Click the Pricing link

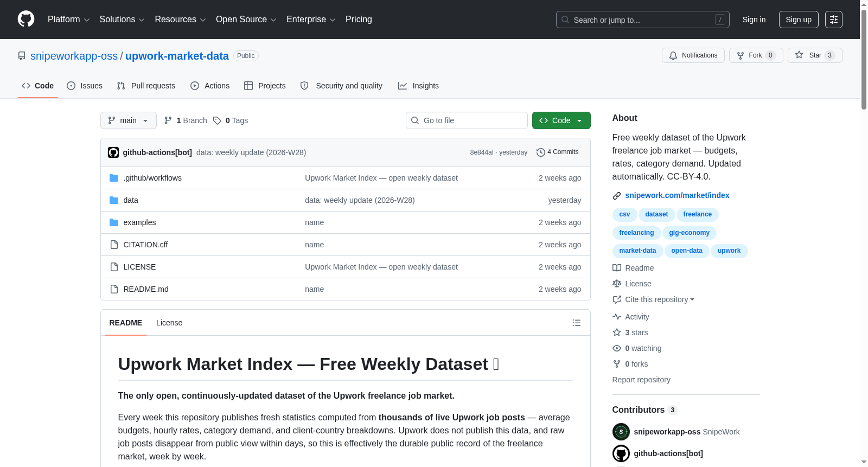click(359, 20)
